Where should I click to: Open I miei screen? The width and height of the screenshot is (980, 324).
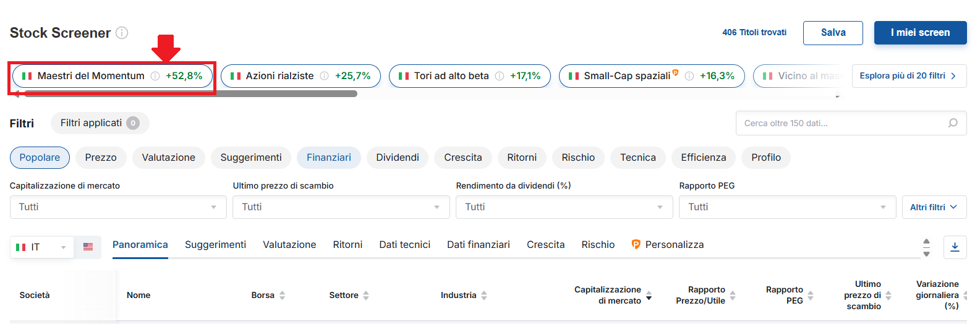[x=920, y=33]
